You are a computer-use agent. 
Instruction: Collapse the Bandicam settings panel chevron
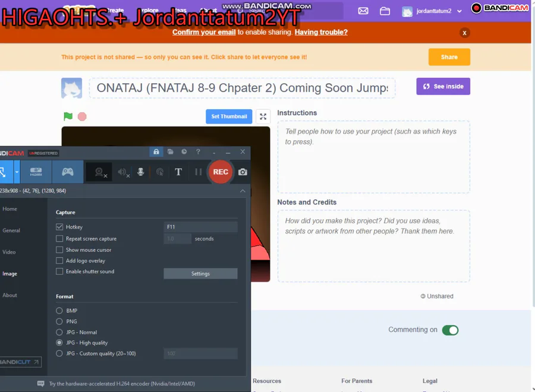[x=243, y=191]
